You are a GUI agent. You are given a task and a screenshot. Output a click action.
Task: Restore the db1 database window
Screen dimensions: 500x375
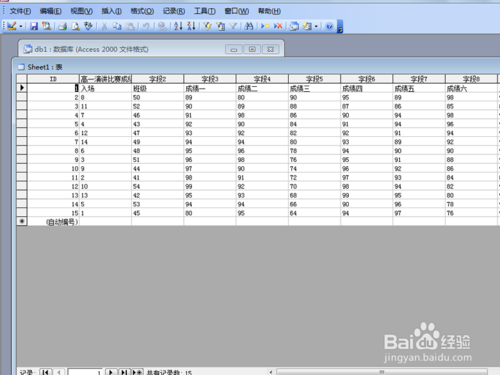[x=252, y=49]
